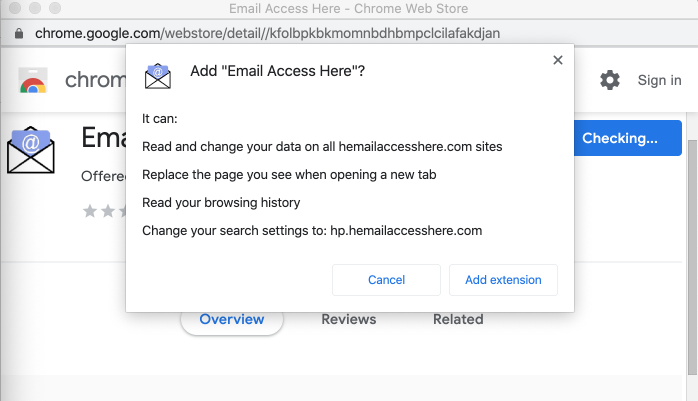Switch to the Overview tab
The height and width of the screenshot is (401, 698).
tap(232, 320)
